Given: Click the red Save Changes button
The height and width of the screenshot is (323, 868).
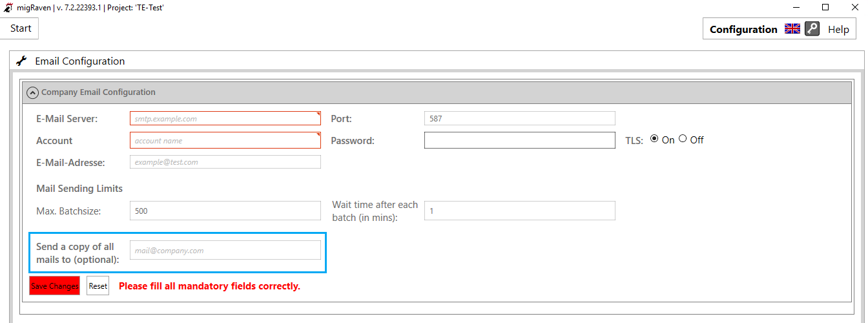Looking at the screenshot, I should 55,286.
